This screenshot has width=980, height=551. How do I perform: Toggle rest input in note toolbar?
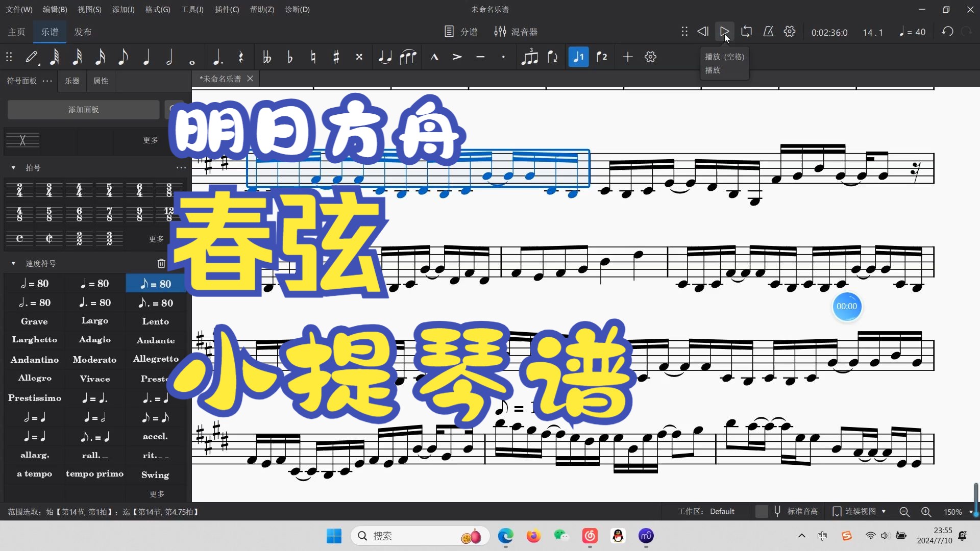click(241, 57)
